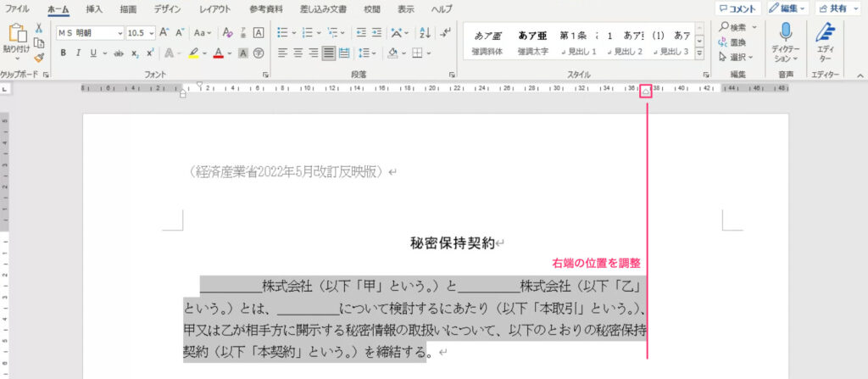This screenshot has height=379, width=868.
Task: Open the font group dialog launcher
Action: point(266,75)
